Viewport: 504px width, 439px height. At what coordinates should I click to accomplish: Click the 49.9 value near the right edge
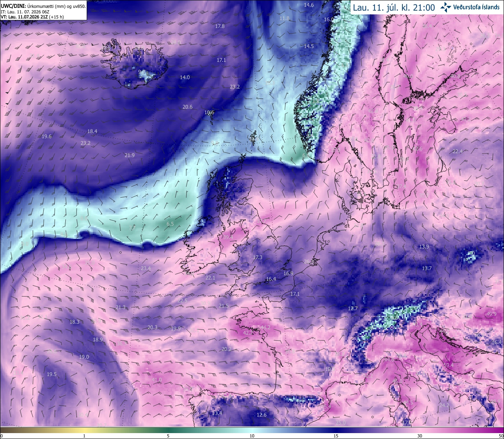491,314
